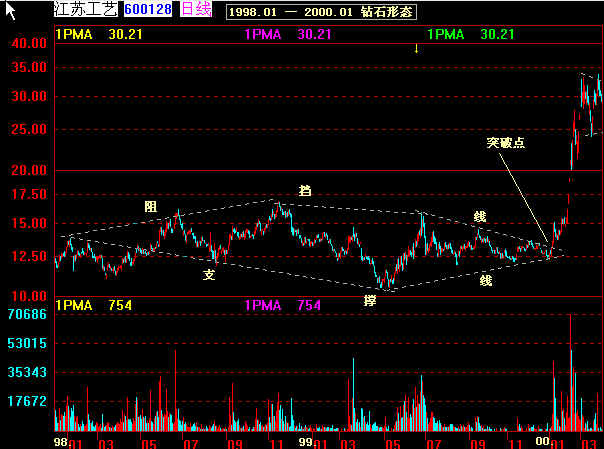
Task: Click the 25.00 price axis label
Action: click(x=29, y=129)
